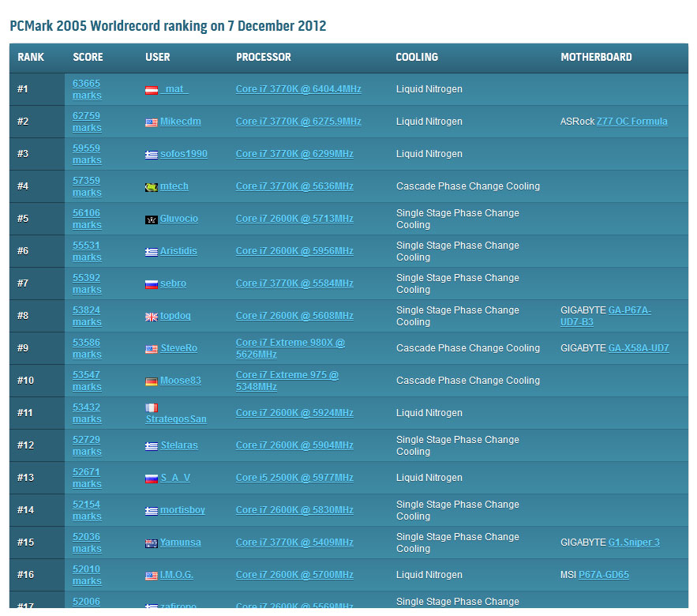Click the Austrian flag beside _mat_

(152, 90)
